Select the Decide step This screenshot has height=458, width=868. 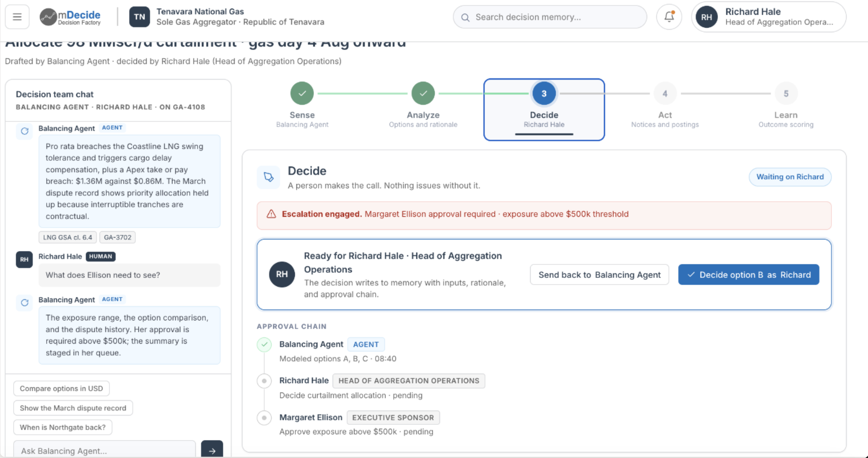(x=544, y=110)
